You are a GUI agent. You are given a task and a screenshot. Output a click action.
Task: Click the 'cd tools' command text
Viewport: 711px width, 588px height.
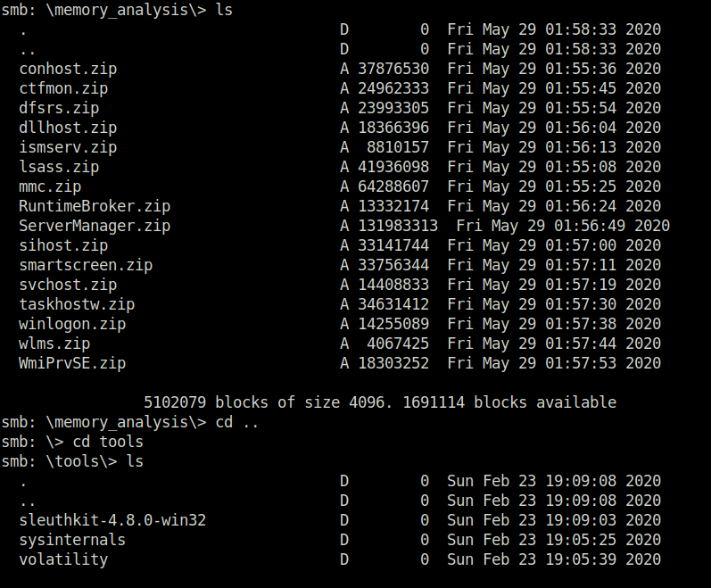(108, 442)
